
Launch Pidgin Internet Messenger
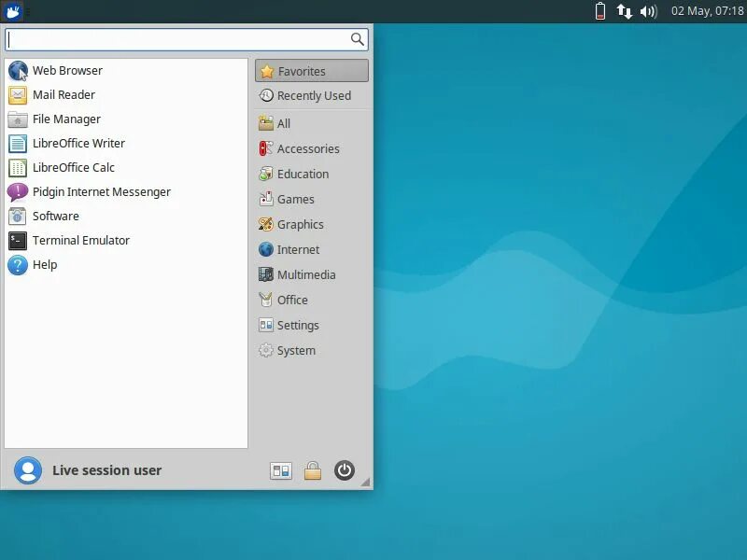(x=126, y=192)
